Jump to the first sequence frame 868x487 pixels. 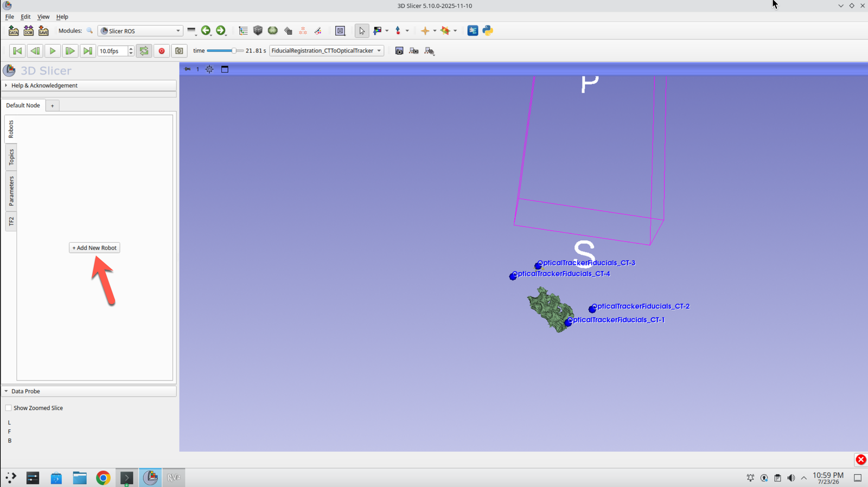17,51
